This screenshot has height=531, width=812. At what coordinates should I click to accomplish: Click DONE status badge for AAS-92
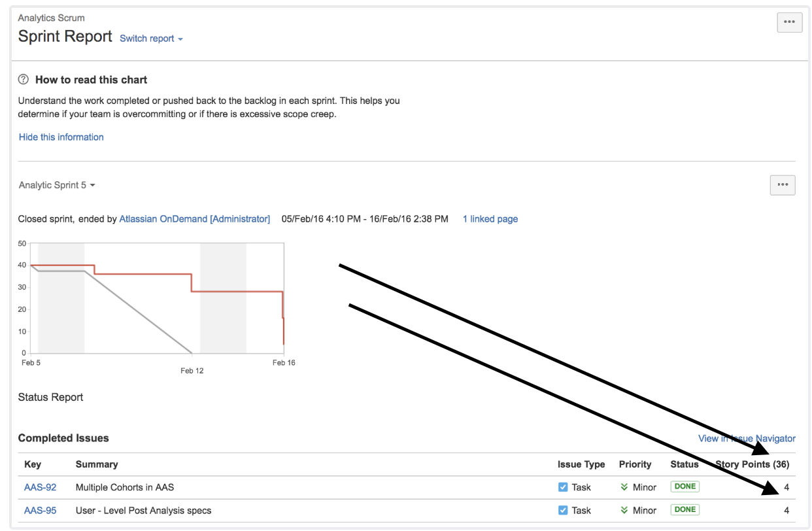tap(685, 487)
